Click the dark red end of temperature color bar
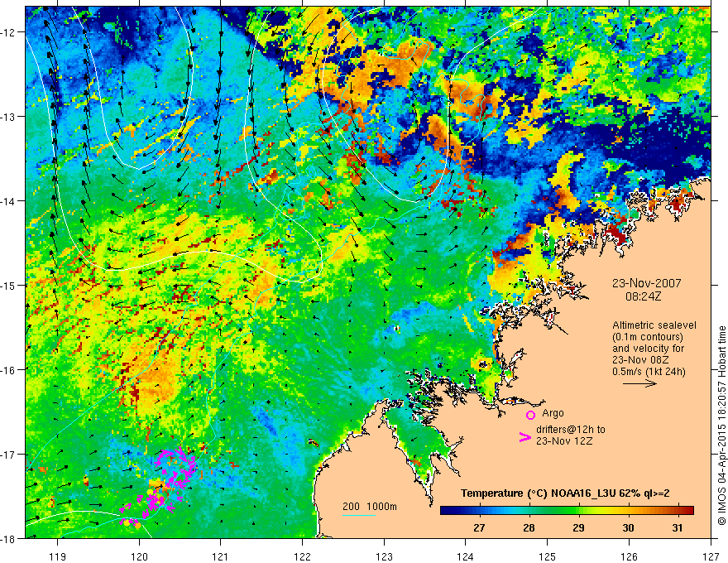728x563 pixels. click(687, 510)
